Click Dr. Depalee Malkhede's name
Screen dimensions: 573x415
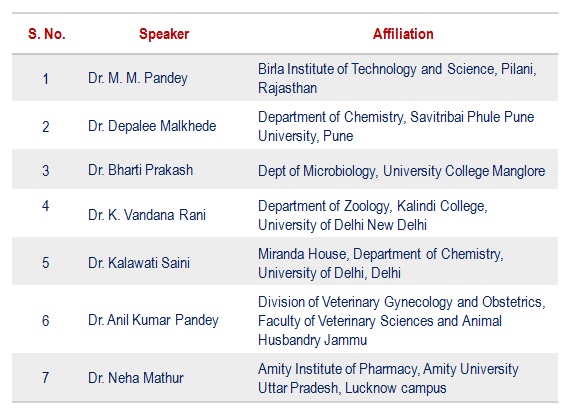click(x=152, y=126)
